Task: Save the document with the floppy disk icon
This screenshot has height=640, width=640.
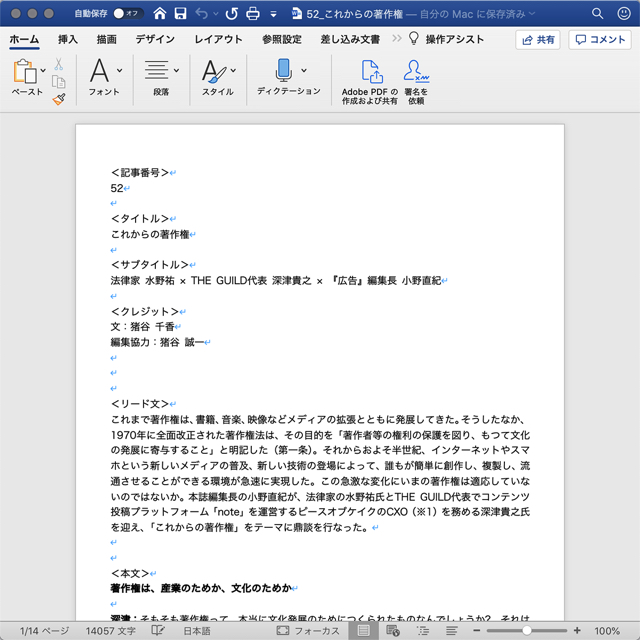Action: (x=179, y=14)
